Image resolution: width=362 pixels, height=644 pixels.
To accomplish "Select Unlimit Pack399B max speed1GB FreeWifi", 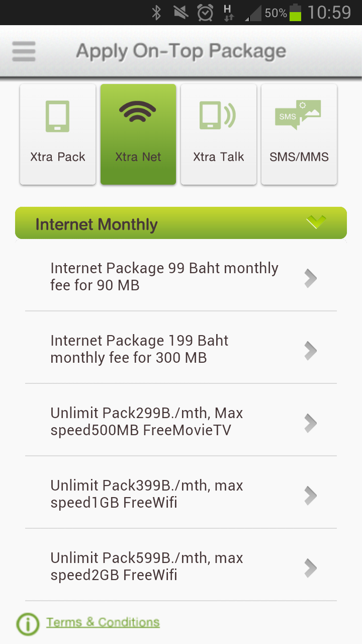I will click(147, 494).
